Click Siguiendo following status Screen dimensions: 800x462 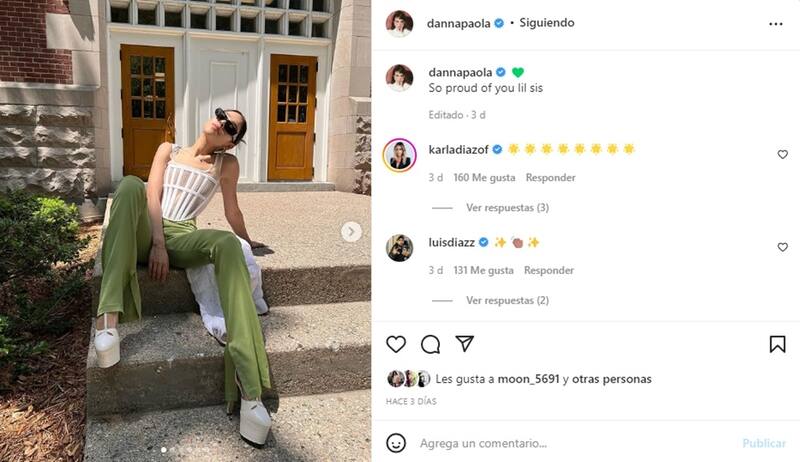(x=547, y=23)
